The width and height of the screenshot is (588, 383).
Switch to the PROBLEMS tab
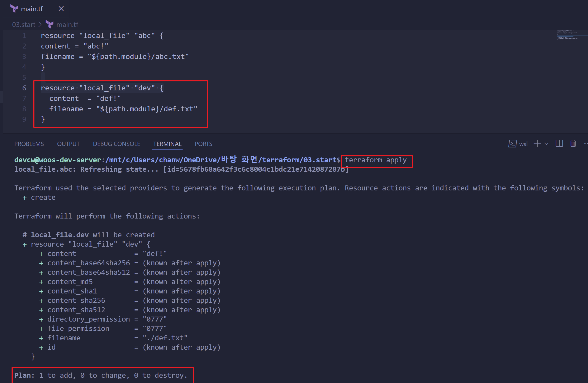(29, 144)
